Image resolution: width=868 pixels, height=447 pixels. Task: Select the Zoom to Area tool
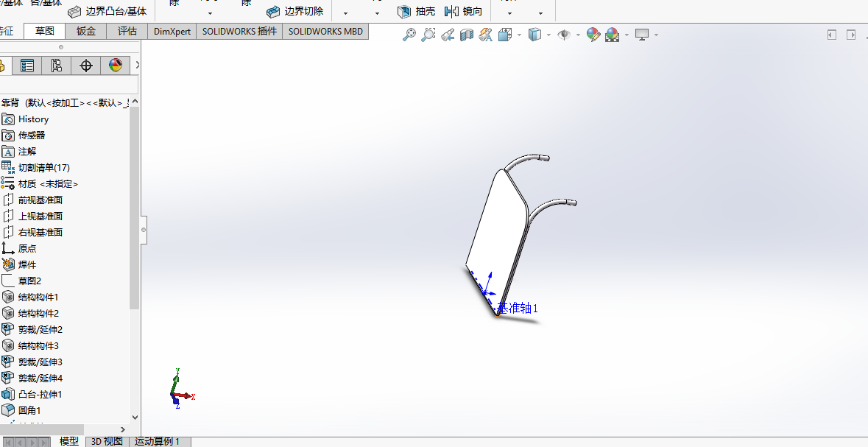pyautogui.click(x=428, y=35)
